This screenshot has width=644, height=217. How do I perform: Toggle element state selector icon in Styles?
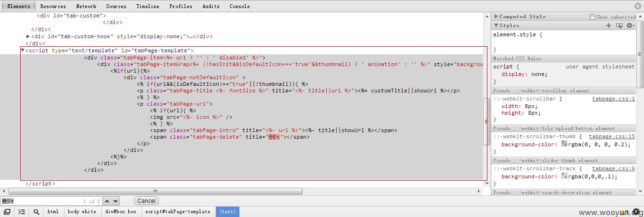point(619,25)
